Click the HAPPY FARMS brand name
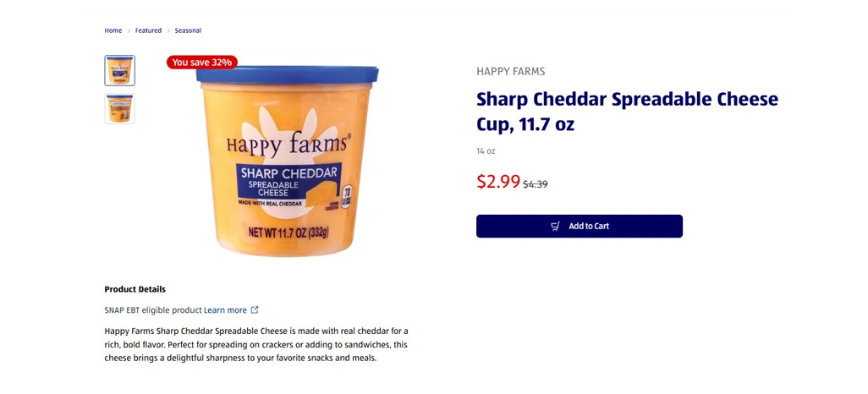 click(510, 72)
